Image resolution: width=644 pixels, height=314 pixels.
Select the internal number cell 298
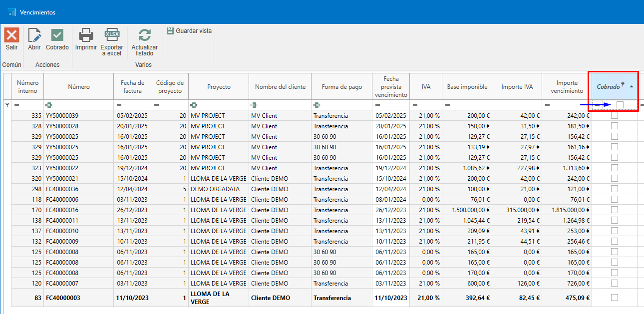click(27, 189)
